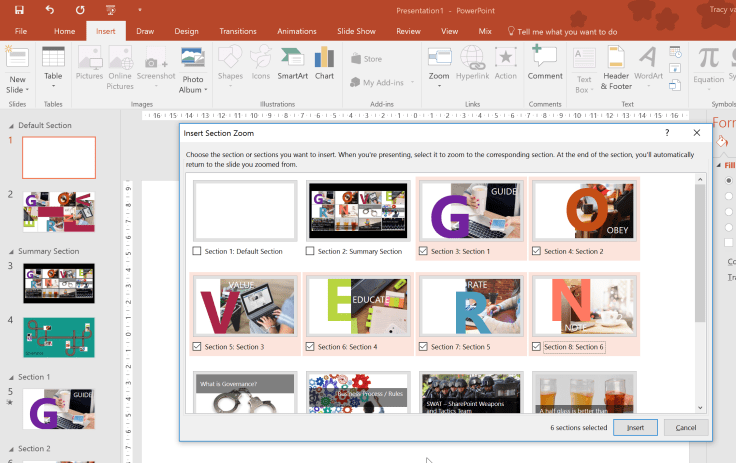Click the Icons insert button
The width and height of the screenshot is (736, 463).
click(260, 62)
